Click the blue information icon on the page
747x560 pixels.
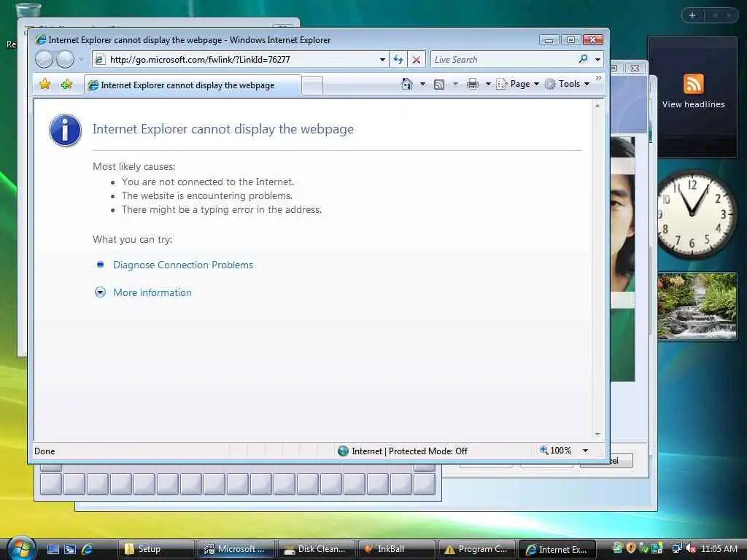(x=65, y=130)
